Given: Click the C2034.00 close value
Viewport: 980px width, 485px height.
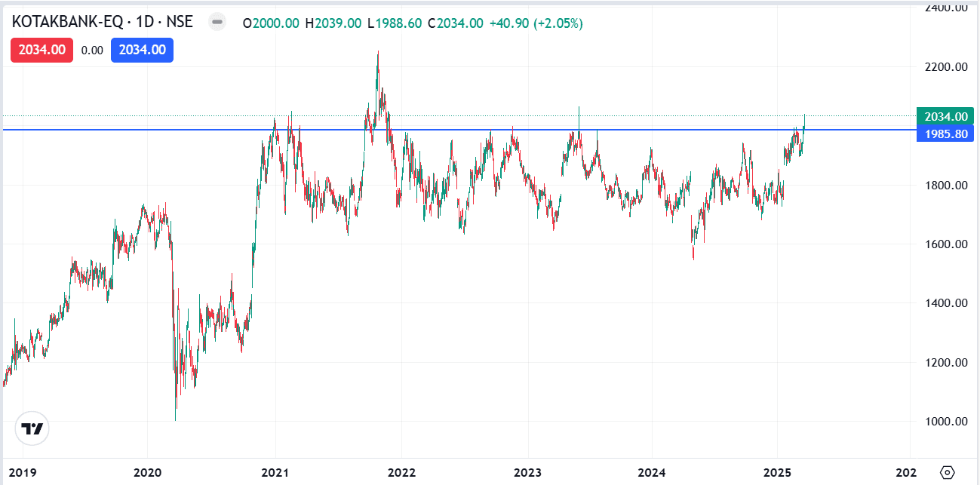Looking at the screenshot, I should pyautogui.click(x=455, y=23).
